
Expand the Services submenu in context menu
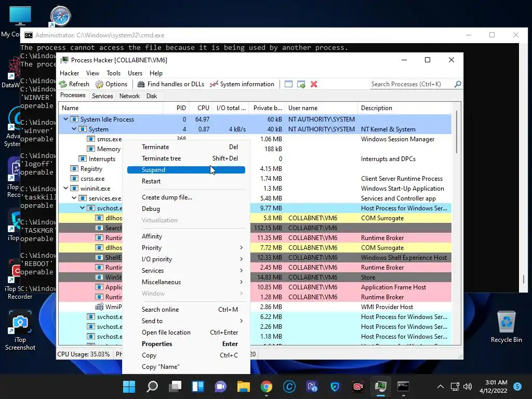pyautogui.click(x=186, y=270)
